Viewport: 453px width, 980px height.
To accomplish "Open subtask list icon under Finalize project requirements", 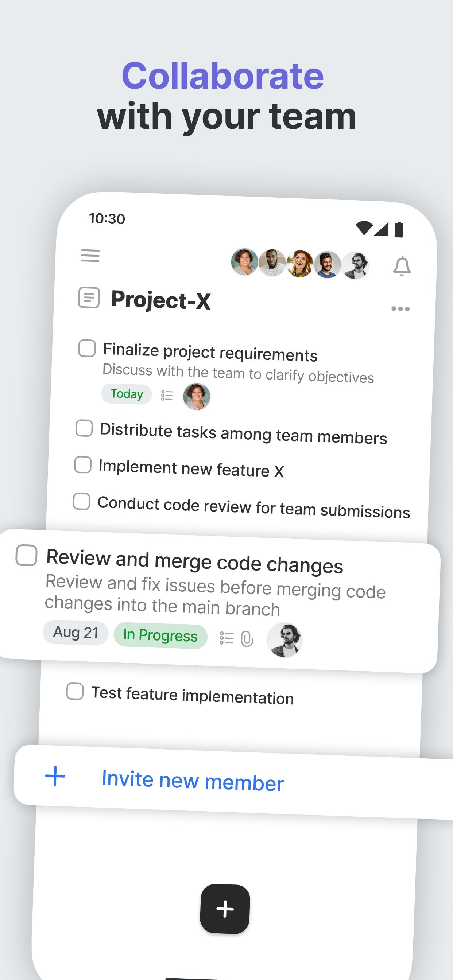I will [x=167, y=395].
